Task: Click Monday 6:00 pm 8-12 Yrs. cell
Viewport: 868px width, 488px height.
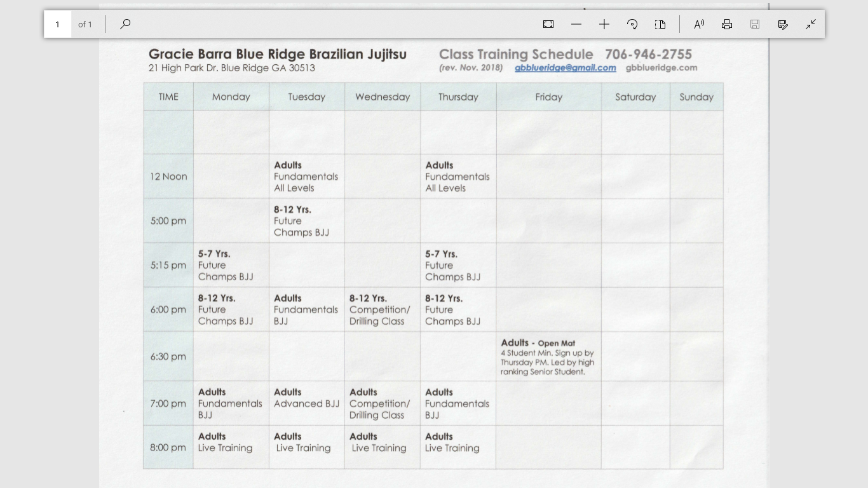Action: (231, 309)
